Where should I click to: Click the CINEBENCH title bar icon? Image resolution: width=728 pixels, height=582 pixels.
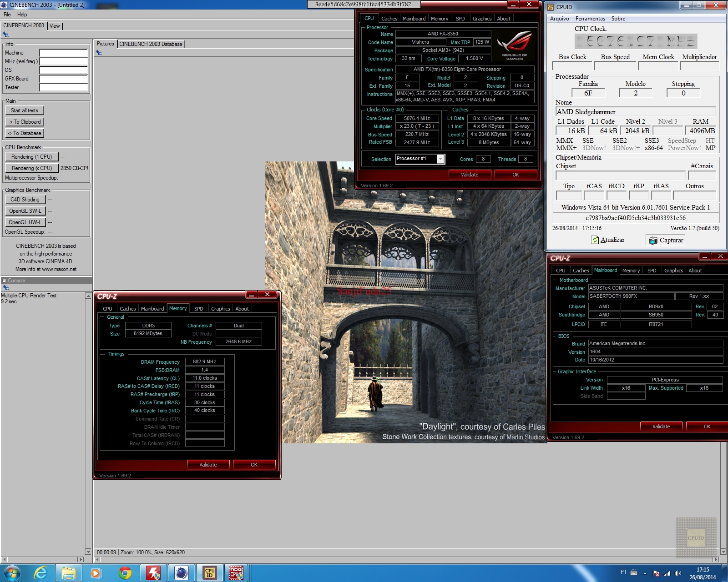click(x=4, y=5)
